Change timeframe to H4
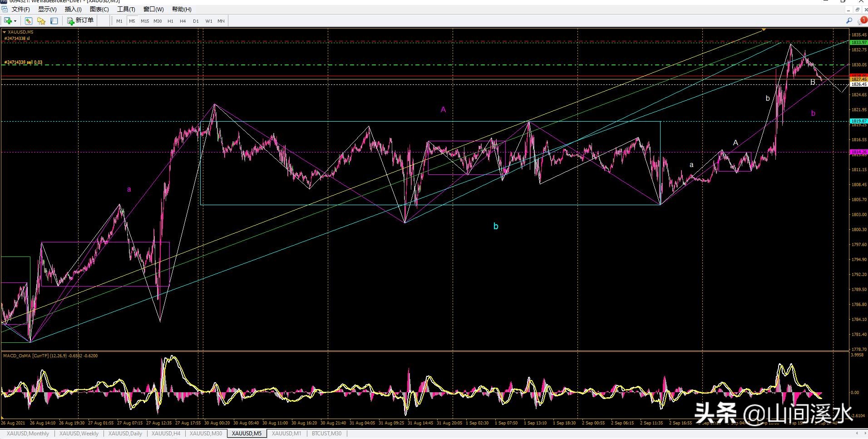868x439 pixels. (x=183, y=21)
